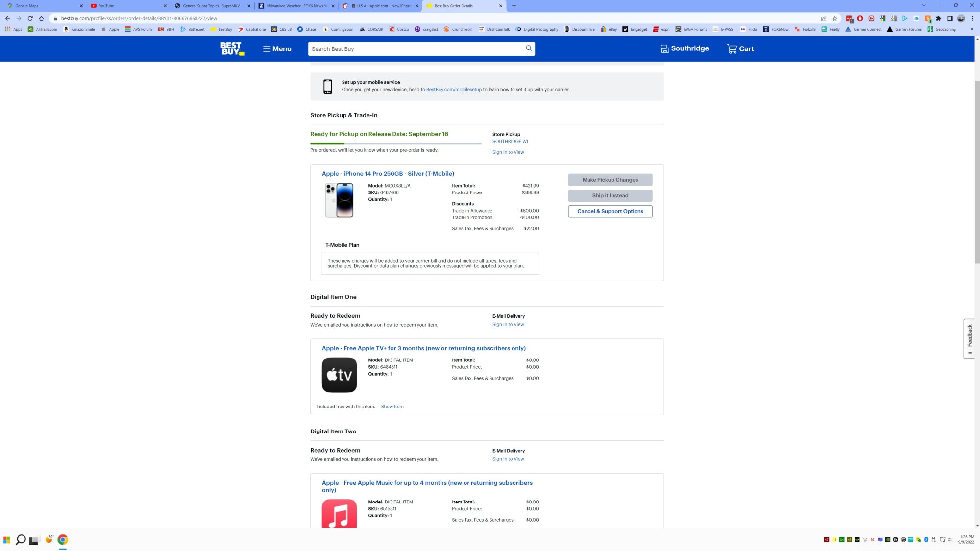Click Sign In to View under Digital Item One
Screen dimensions: 980x551
508,325
